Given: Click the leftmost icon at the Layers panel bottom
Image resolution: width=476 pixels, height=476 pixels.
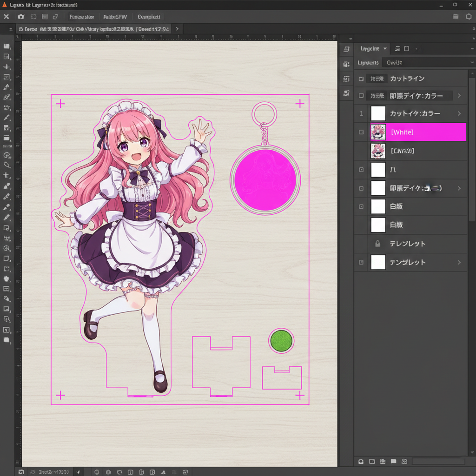Looking at the screenshot, I should click(x=361, y=461).
